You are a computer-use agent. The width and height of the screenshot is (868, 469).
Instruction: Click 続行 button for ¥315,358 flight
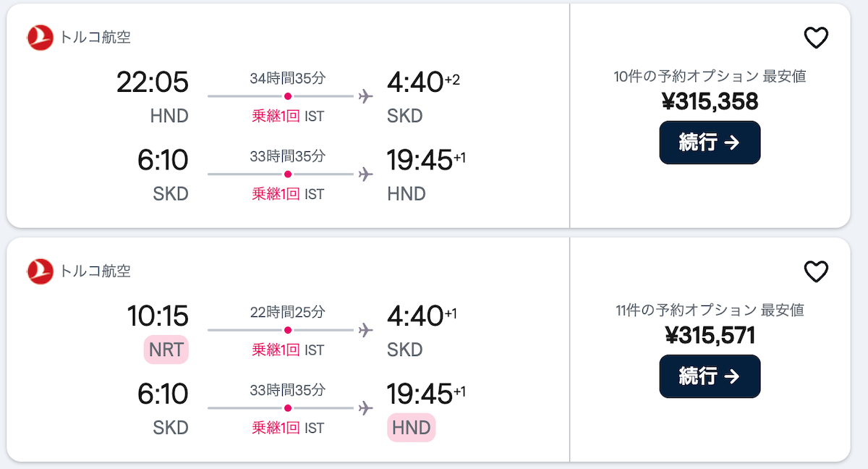click(710, 143)
